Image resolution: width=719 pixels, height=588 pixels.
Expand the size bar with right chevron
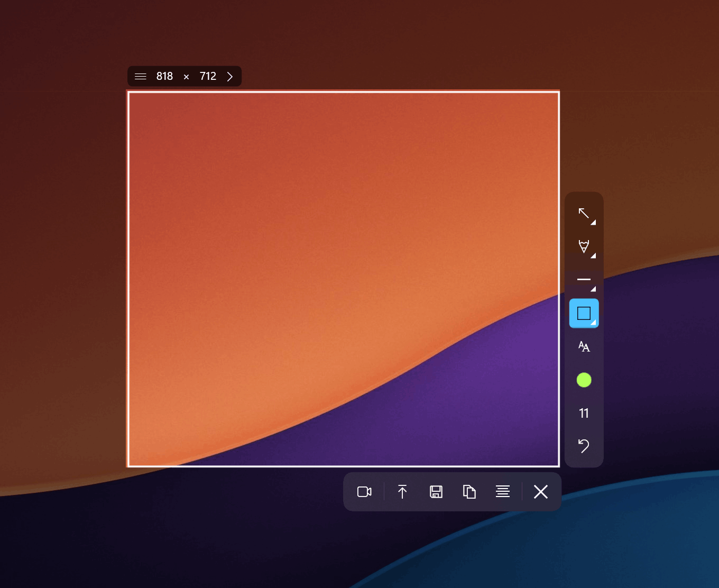coord(229,76)
